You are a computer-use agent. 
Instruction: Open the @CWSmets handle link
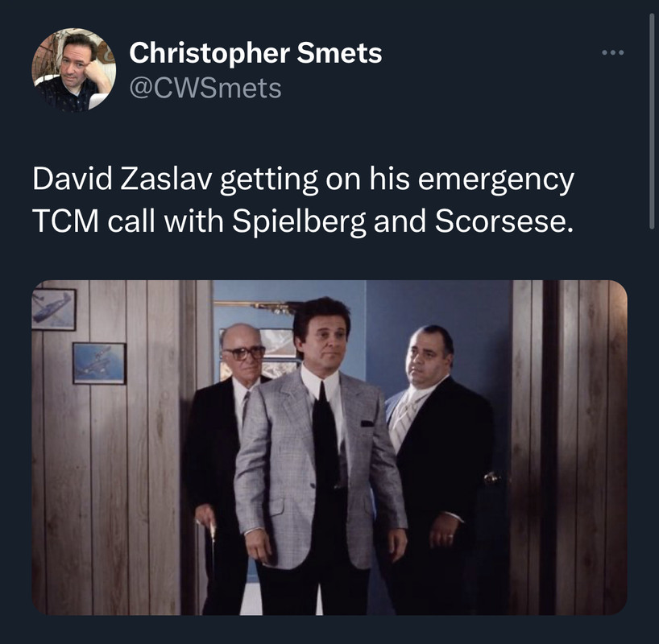click(205, 89)
